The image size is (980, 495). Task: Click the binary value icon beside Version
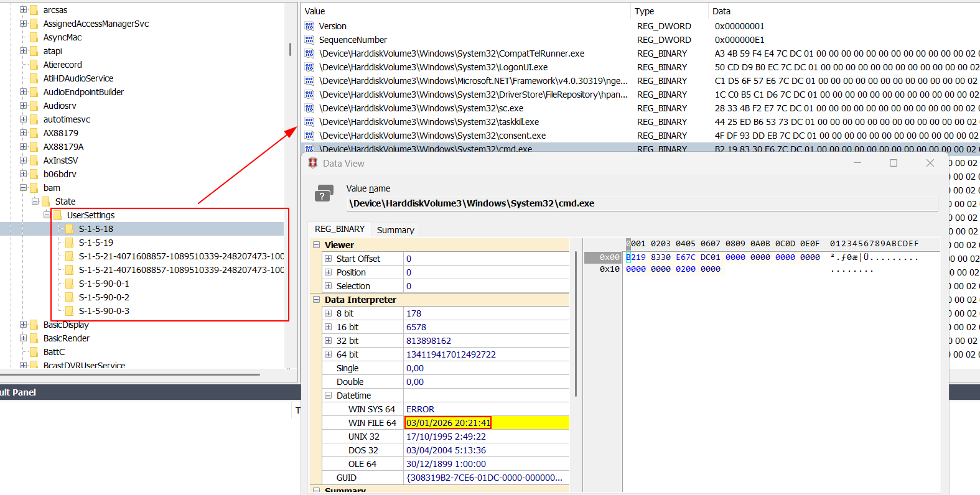(x=309, y=26)
